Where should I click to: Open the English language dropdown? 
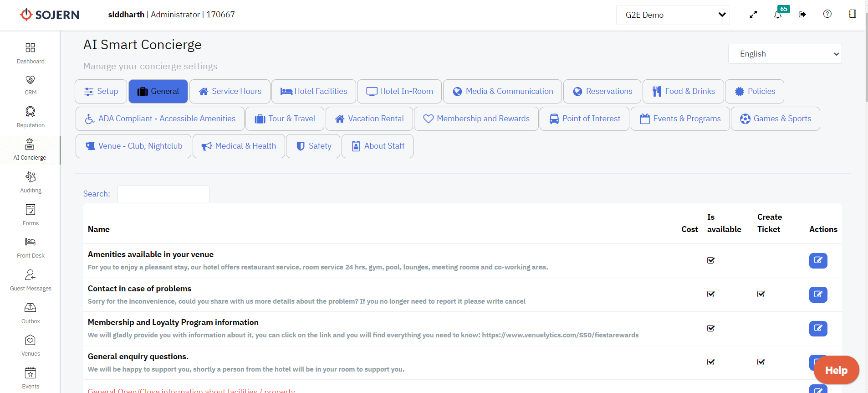[x=785, y=54]
